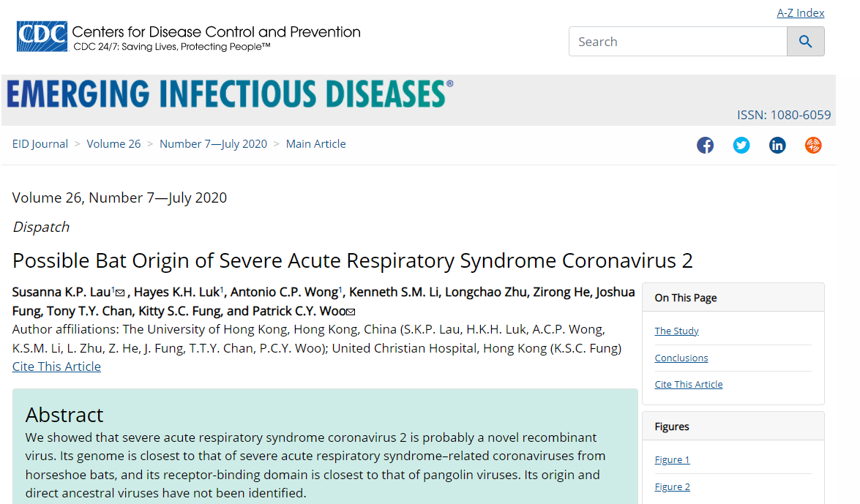Viewport: 860px width, 504px height.
Task: Click the Figures panel heading
Action: point(672,426)
